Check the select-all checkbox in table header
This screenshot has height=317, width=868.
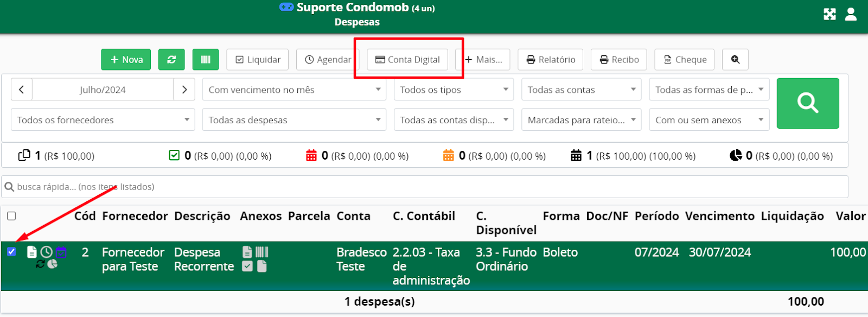11,216
